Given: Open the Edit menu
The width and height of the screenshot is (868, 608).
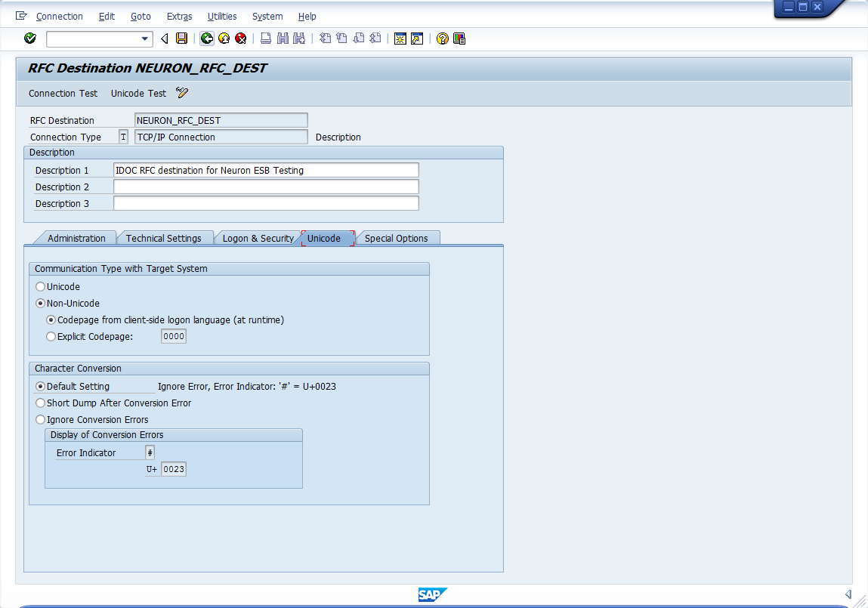Looking at the screenshot, I should [x=107, y=17].
